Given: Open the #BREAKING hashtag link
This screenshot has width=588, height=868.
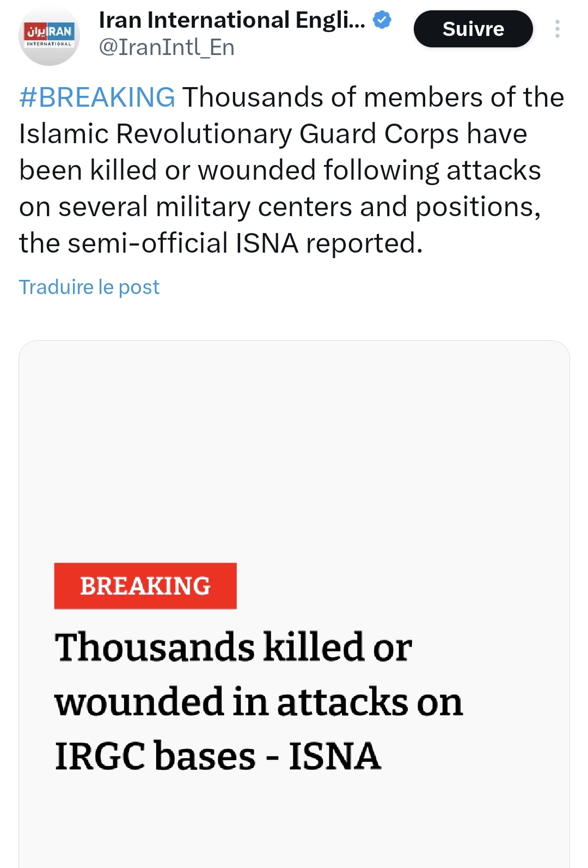Looking at the screenshot, I should (97, 97).
